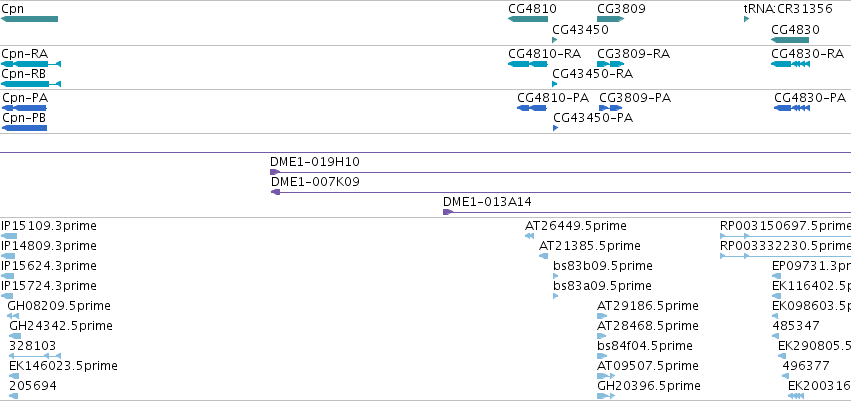Click the DME1-019H10 BAC start marker
The width and height of the screenshot is (851, 401).
pos(275,172)
